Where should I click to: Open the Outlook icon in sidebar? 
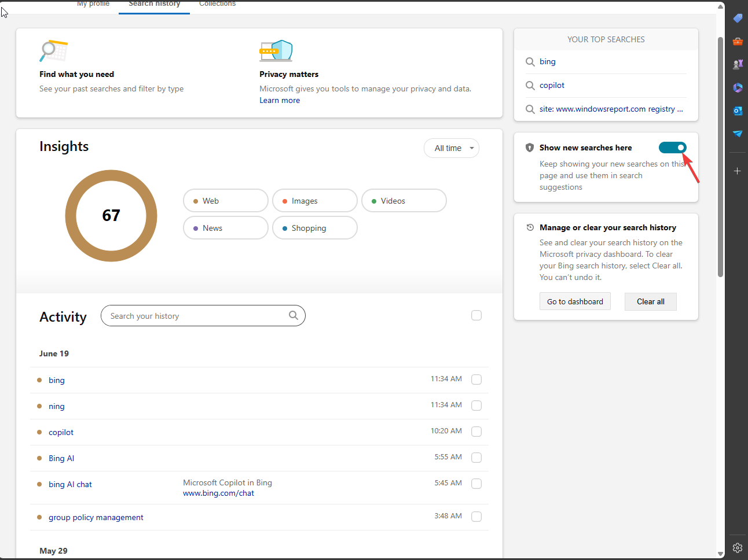click(x=738, y=111)
